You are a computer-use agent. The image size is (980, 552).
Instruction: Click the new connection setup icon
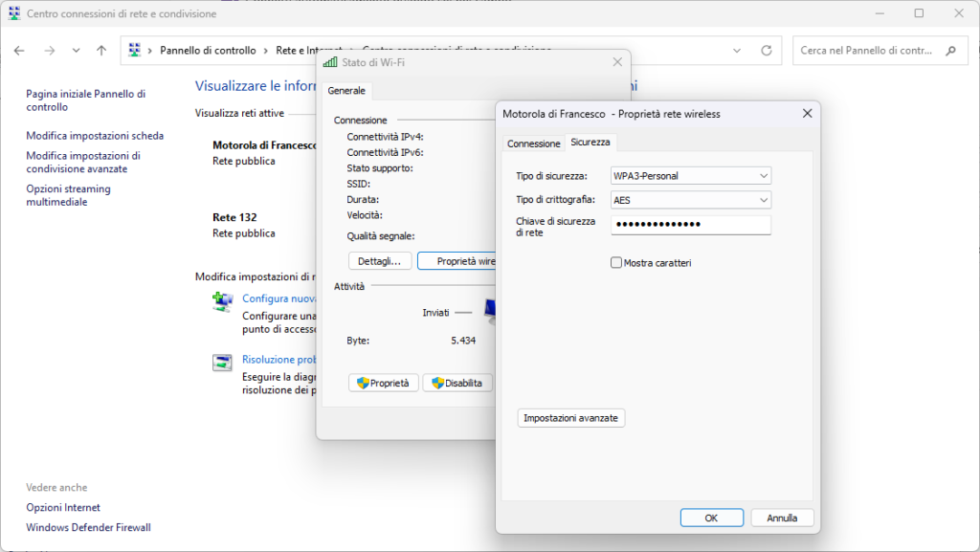(222, 302)
